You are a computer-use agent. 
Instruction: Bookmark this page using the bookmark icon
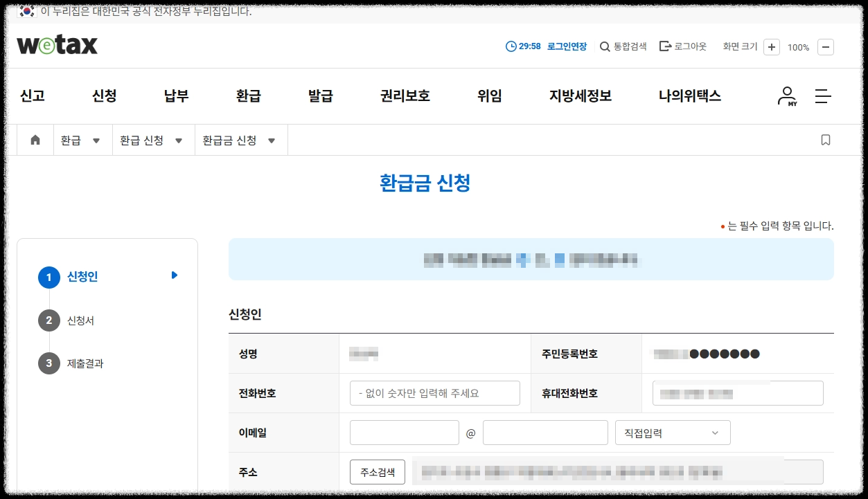tap(825, 140)
